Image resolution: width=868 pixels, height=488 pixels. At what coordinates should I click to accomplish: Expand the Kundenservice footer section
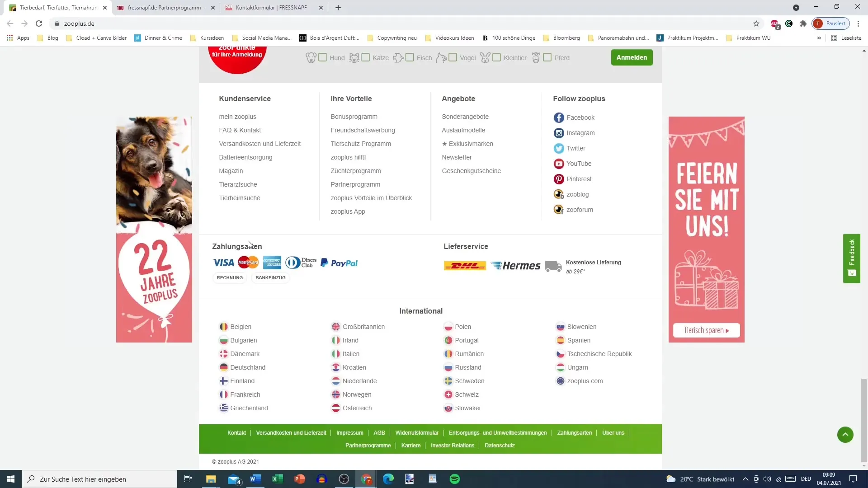[x=245, y=99]
